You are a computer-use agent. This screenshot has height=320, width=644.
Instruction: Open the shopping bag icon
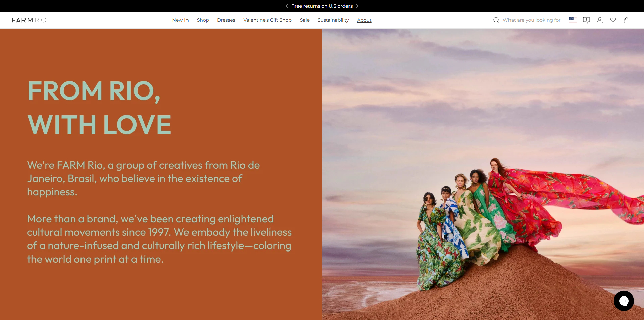627,20
